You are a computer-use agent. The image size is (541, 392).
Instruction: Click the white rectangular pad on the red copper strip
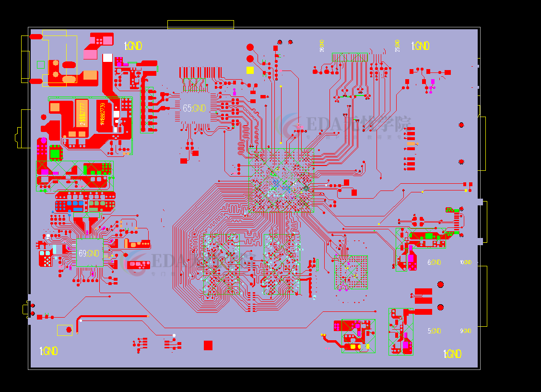pos(107,58)
